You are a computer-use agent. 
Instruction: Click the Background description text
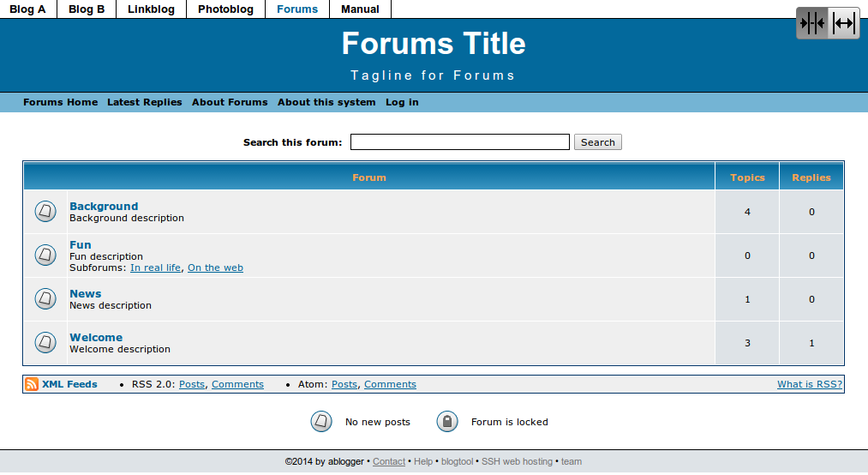127,218
